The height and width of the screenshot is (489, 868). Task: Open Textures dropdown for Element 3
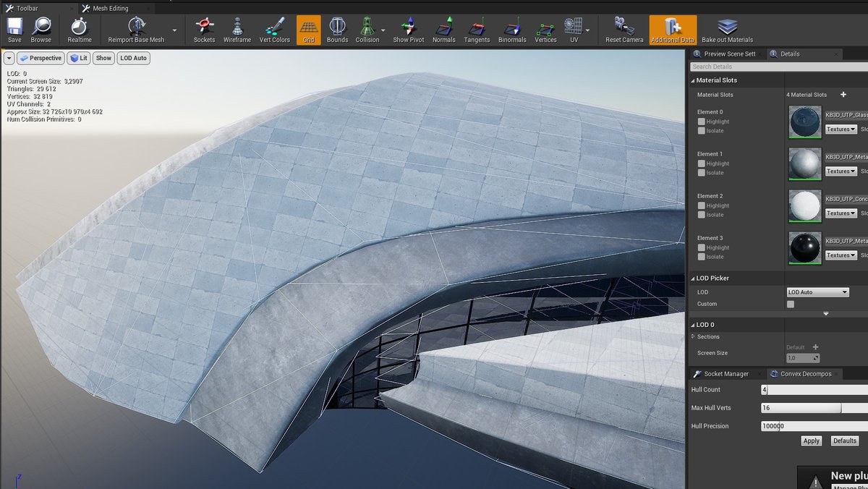(x=841, y=255)
